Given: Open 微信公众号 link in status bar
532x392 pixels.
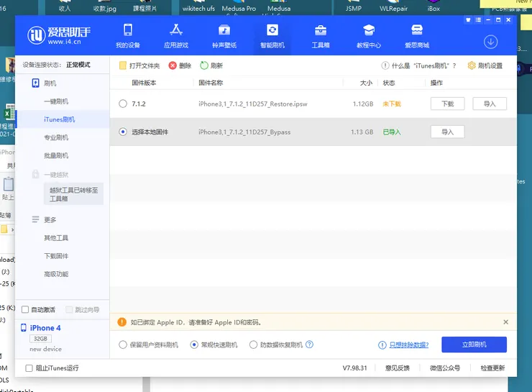Looking at the screenshot, I should coord(445,368).
